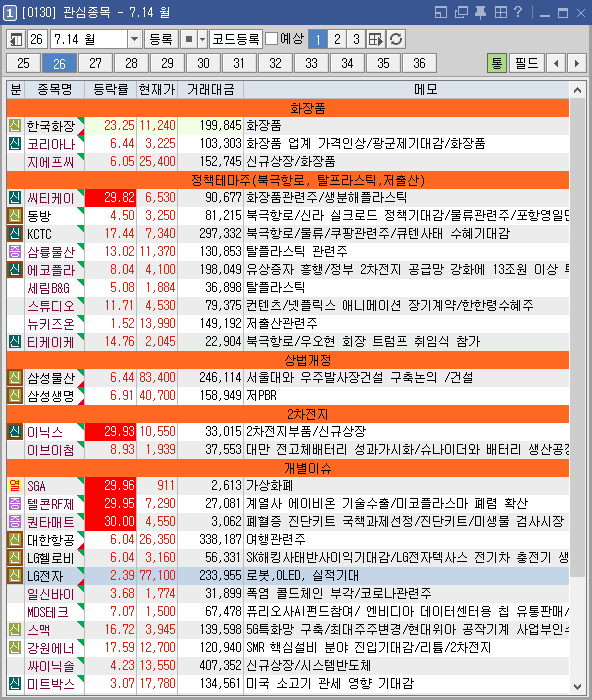This screenshot has height=700, width=592.
Task: Click the 증 badge on the 텔콘RF제 row
Action: 15,504
